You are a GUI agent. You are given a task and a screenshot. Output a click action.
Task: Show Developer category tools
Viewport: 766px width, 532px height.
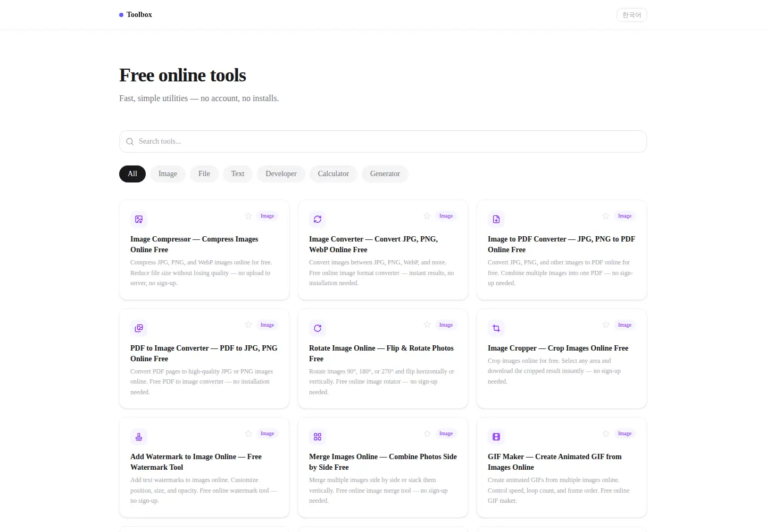click(281, 174)
